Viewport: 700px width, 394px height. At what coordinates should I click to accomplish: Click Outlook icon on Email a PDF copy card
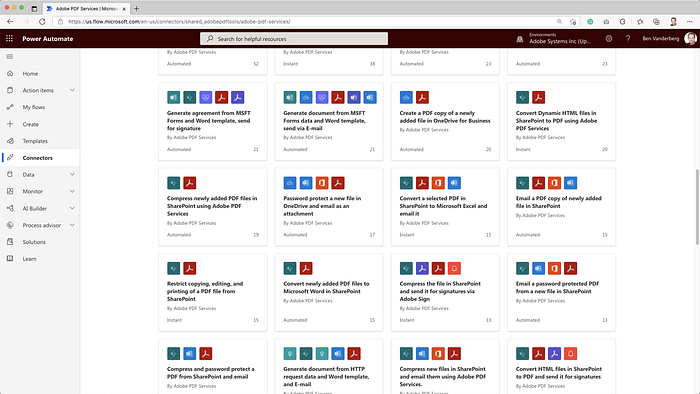(570, 183)
